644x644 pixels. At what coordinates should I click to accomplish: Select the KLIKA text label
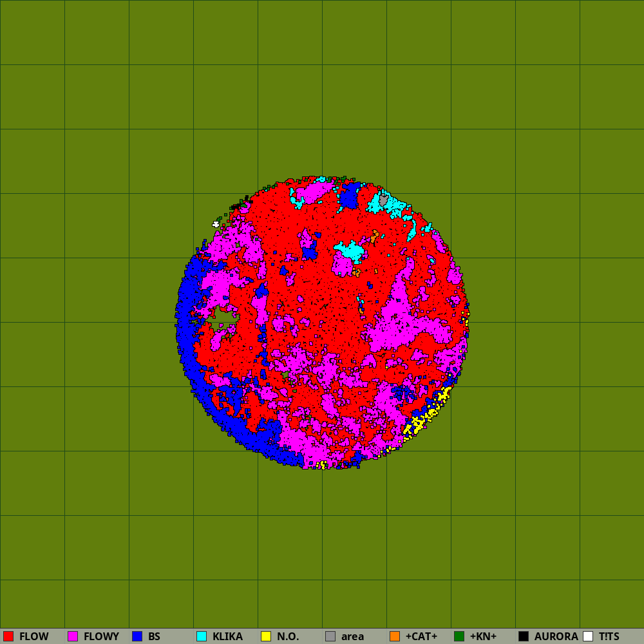coord(227,636)
